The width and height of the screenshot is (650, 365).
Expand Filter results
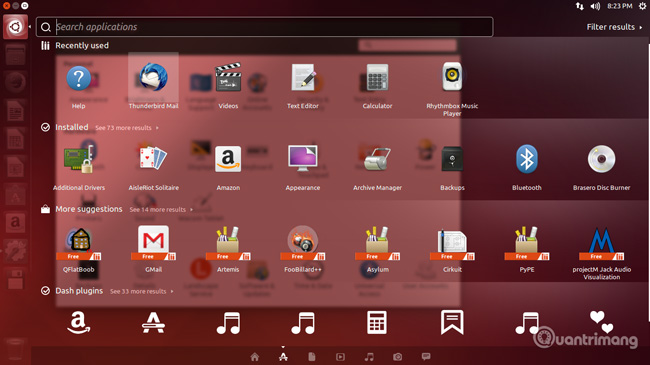(x=614, y=27)
